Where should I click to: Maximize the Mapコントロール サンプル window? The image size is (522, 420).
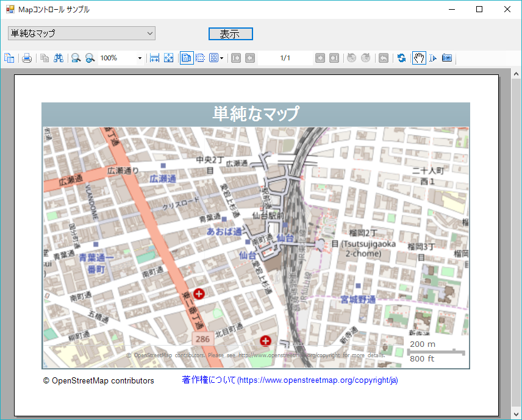[479, 9]
